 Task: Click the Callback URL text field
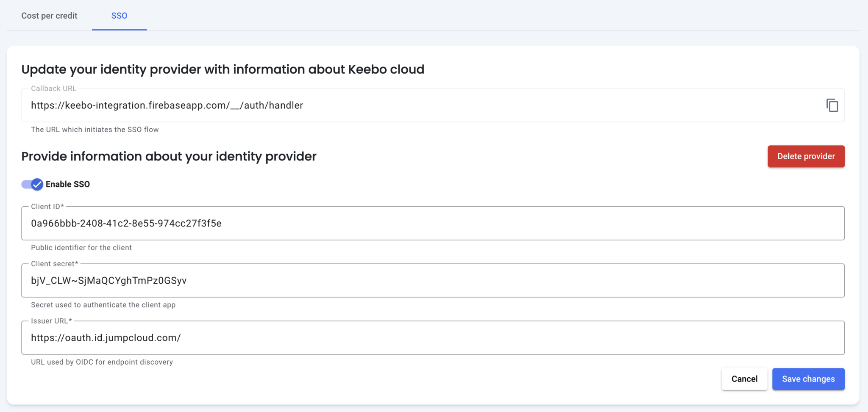click(x=424, y=105)
